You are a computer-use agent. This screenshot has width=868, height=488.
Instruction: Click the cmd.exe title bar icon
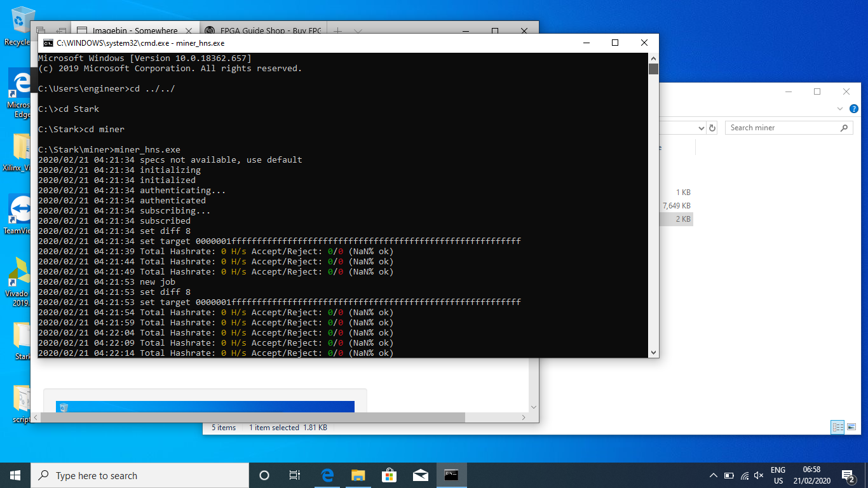[x=48, y=43]
